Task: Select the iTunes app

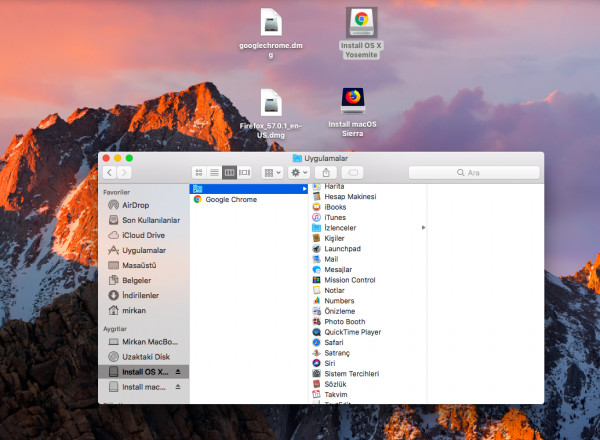Action: pyautogui.click(x=369, y=217)
